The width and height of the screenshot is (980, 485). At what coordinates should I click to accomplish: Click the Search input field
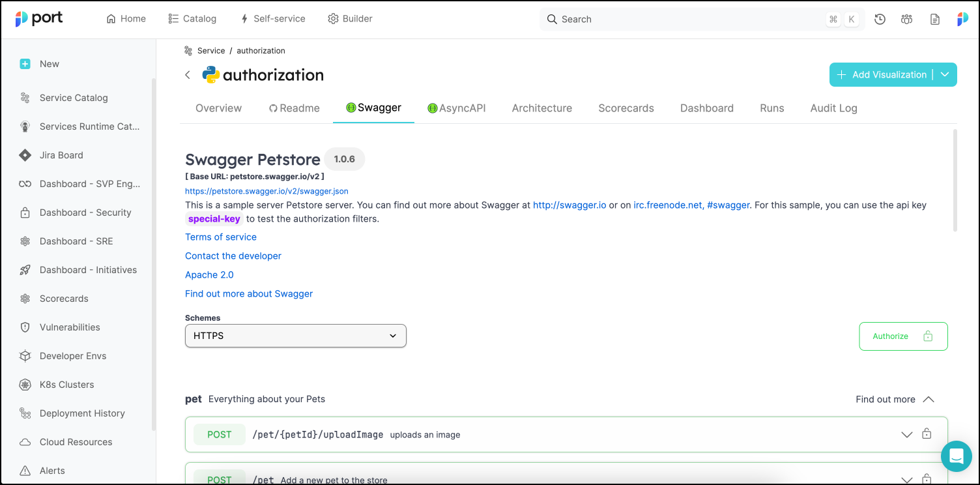(x=684, y=19)
